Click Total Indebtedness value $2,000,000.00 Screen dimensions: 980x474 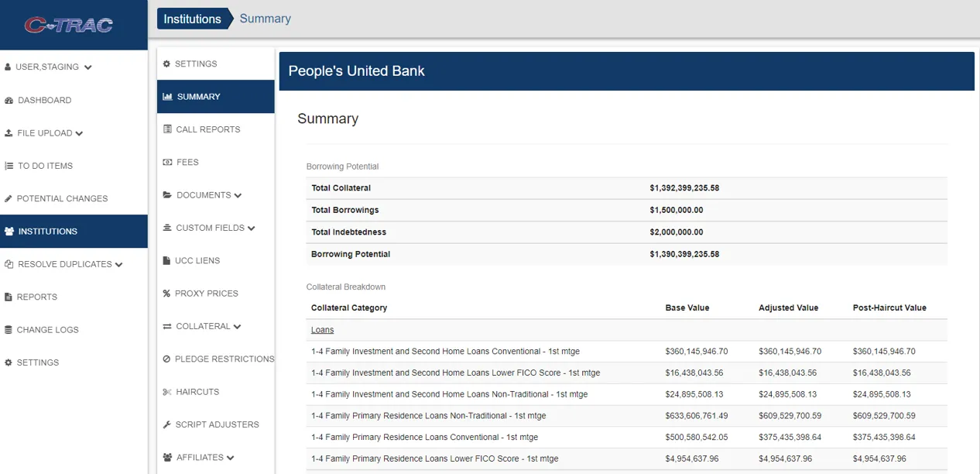coord(677,232)
